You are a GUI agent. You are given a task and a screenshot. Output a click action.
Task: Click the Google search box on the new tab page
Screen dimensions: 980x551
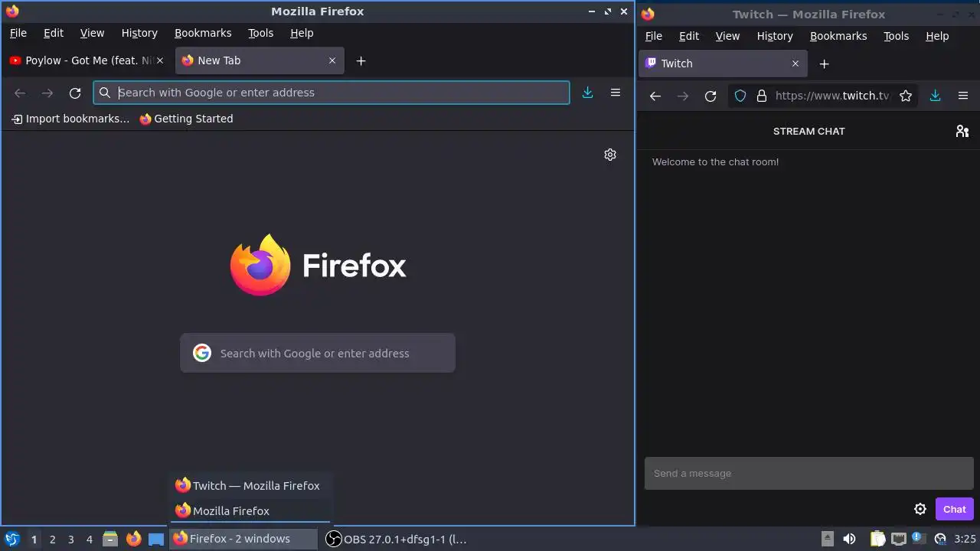point(318,353)
